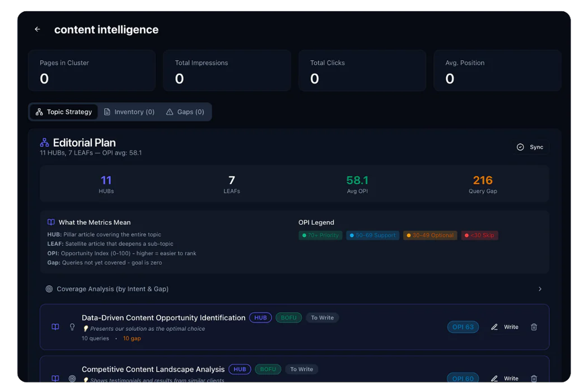
Task: Click the book icon beside What the Metrics Mean
Action: click(51, 222)
